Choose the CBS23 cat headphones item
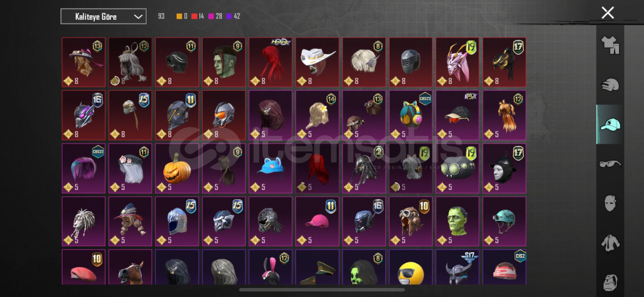Viewport: 644px width, 297px height. 411,115
